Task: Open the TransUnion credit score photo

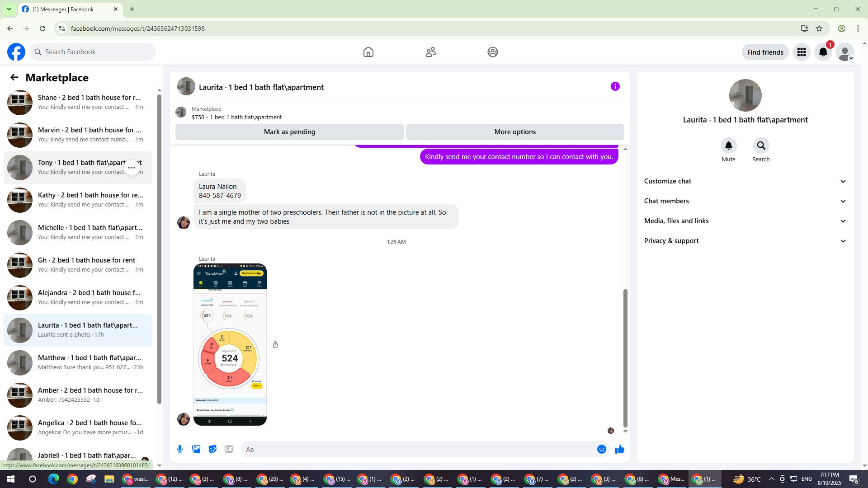Action: (x=230, y=344)
